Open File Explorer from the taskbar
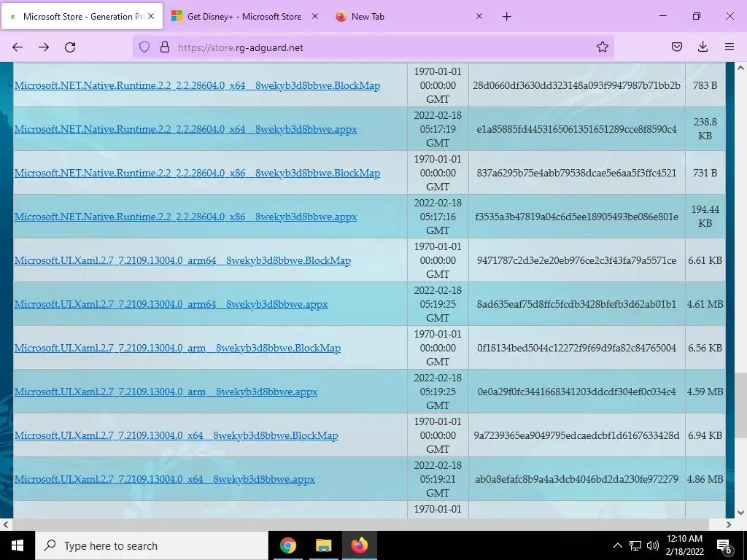 pyautogui.click(x=323, y=545)
